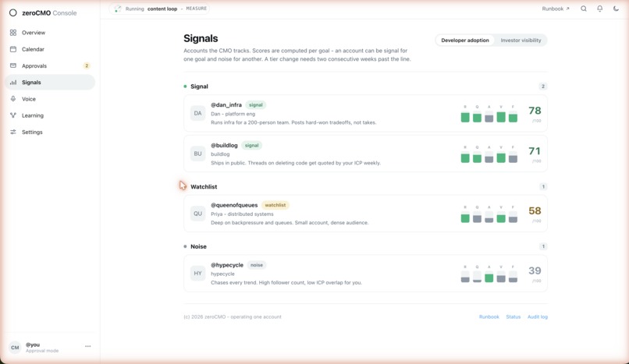Click the Calendar icon in sidebar
Screen dimensions: 629x364
[x=13, y=49]
